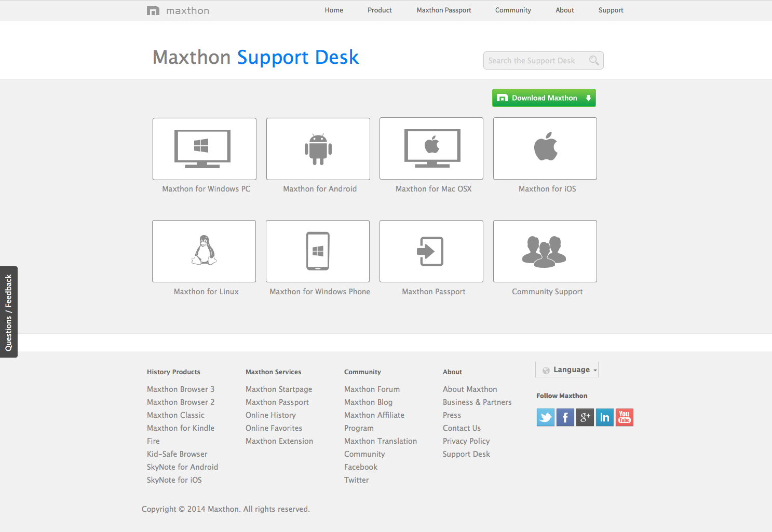This screenshot has height=532, width=772.
Task: Open the Linux penguin icon tile
Action: 204,251
